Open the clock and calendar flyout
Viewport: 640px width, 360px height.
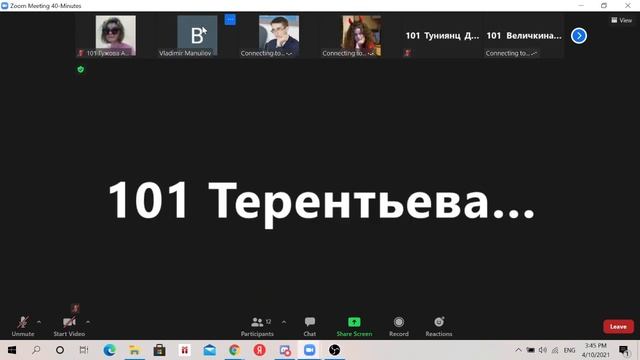click(596, 350)
